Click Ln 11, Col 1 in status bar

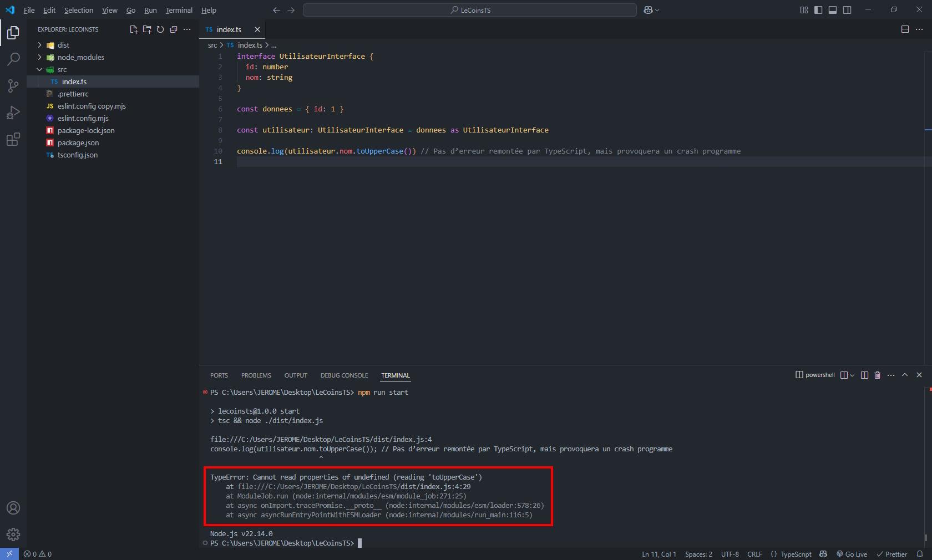(659, 554)
